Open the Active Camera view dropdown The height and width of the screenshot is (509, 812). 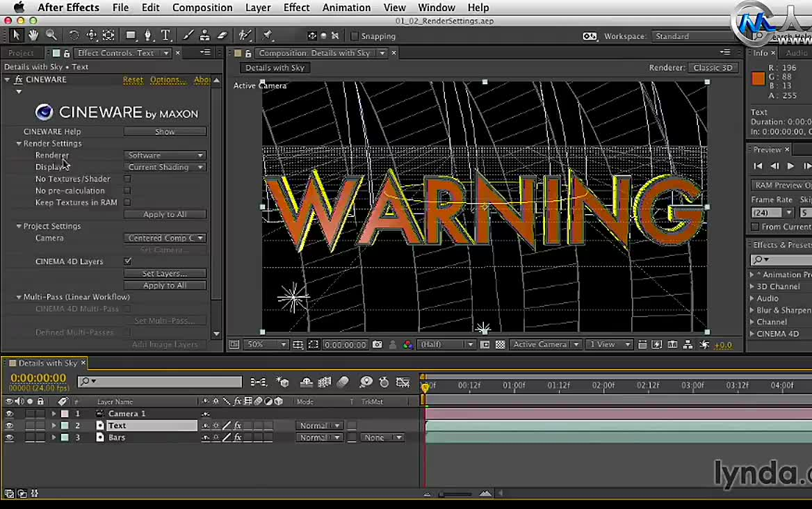point(546,345)
